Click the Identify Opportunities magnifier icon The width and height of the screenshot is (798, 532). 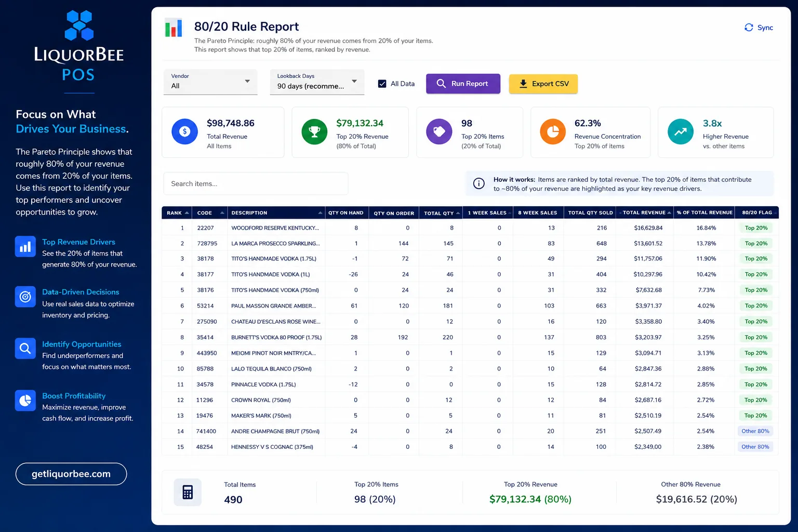pos(25,349)
